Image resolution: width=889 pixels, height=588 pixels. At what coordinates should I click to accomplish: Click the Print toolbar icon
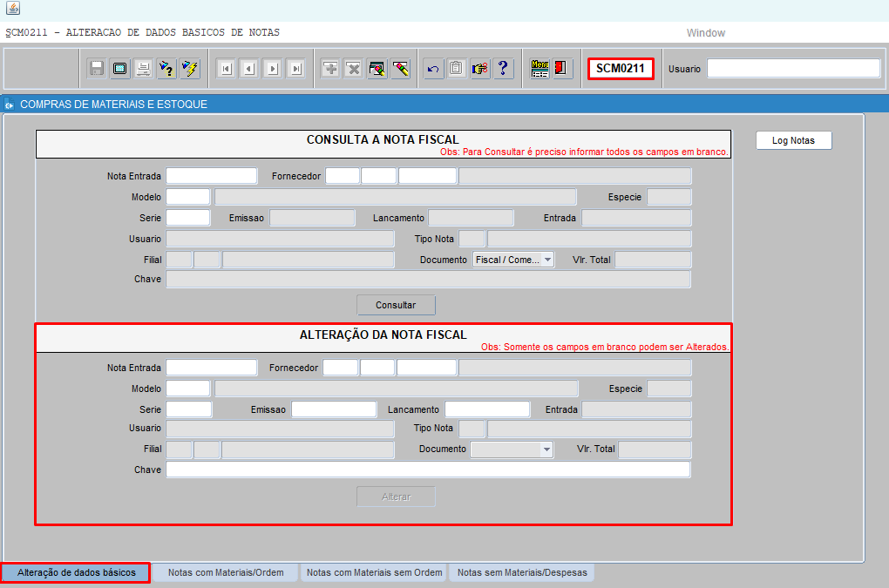tap(143, 69)
